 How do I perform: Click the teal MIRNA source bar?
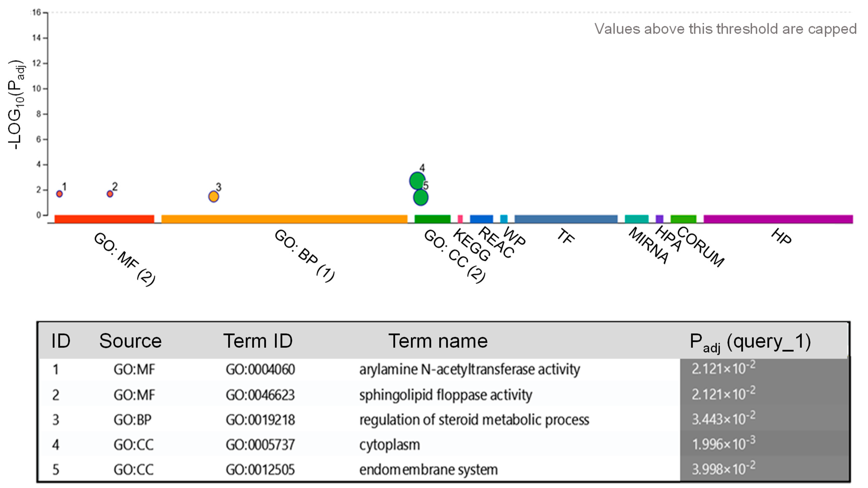coord(637,219)
